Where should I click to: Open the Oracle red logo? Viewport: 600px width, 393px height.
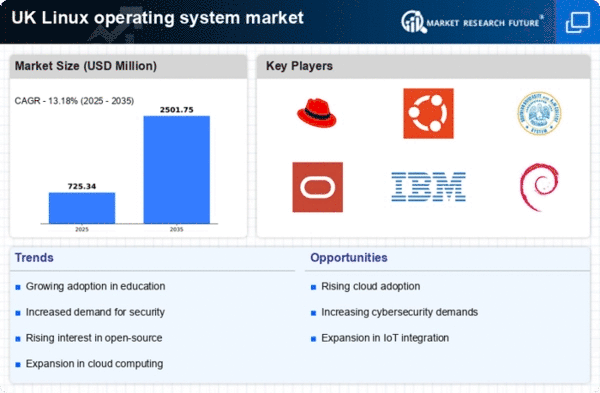(318, 187)
